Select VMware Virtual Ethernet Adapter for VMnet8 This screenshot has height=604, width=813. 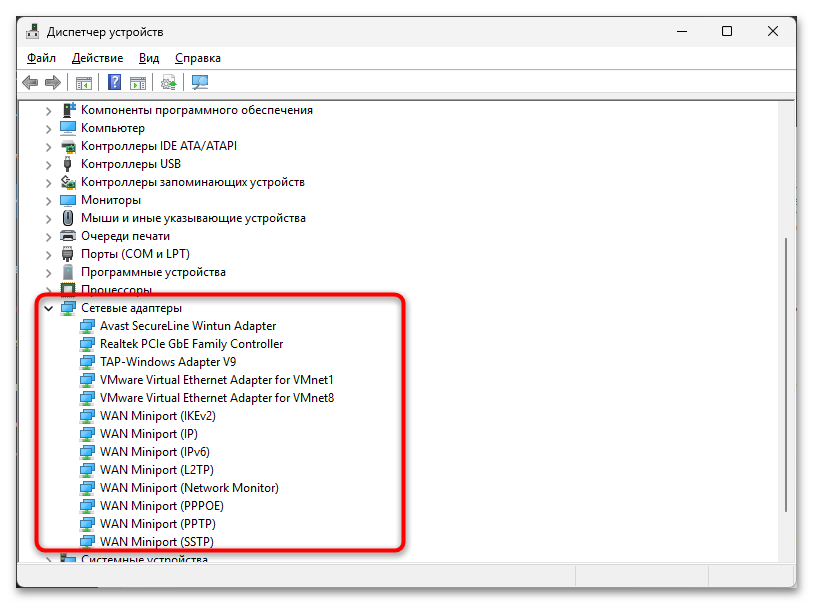tap(217, 398)
